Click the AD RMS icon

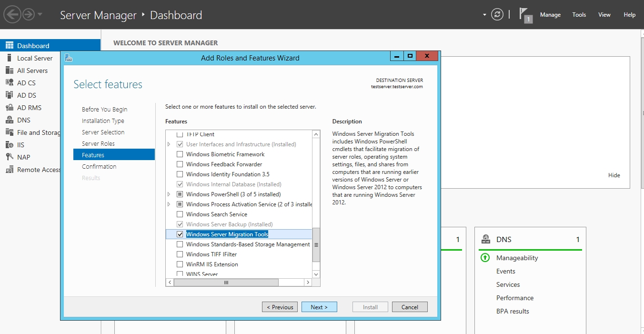(10, 108)
